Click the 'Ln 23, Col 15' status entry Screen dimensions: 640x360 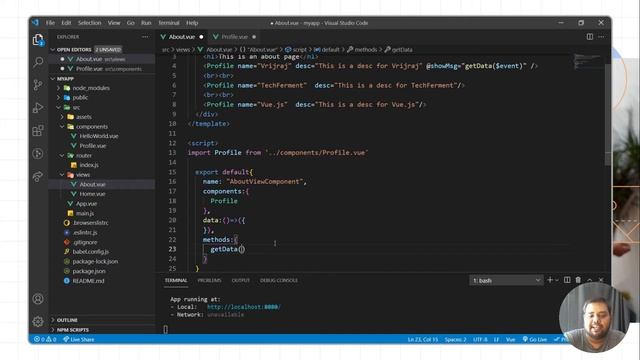click(x=423, y=339)
